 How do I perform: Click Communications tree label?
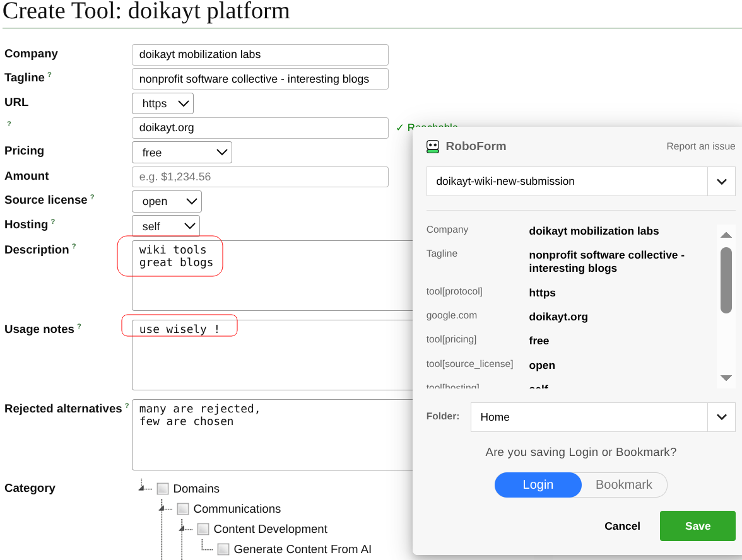[237, 508]
